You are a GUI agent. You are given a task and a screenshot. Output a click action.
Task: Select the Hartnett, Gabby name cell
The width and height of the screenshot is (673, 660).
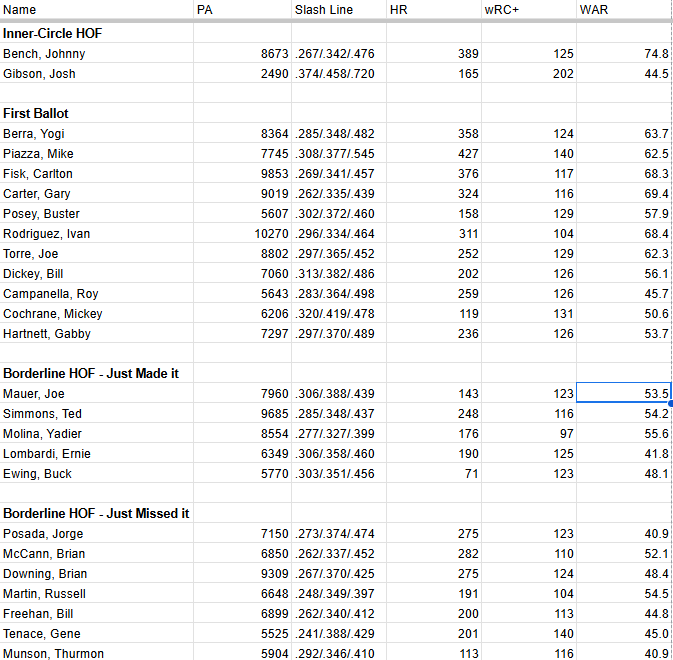97,333
